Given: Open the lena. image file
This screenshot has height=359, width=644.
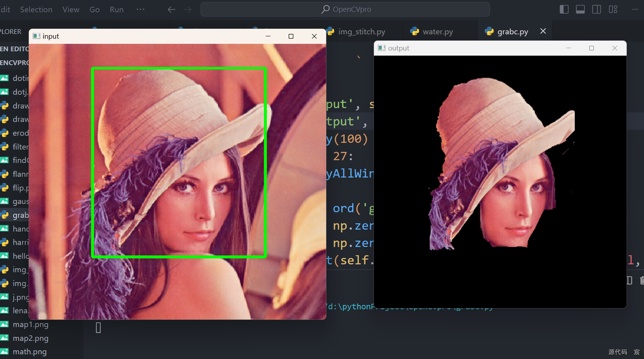Looking at the screenshot, I should tap(14, 310).
